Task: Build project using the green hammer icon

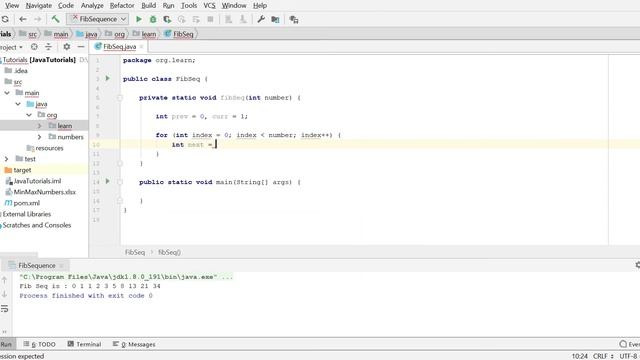Action: point(56,19)
